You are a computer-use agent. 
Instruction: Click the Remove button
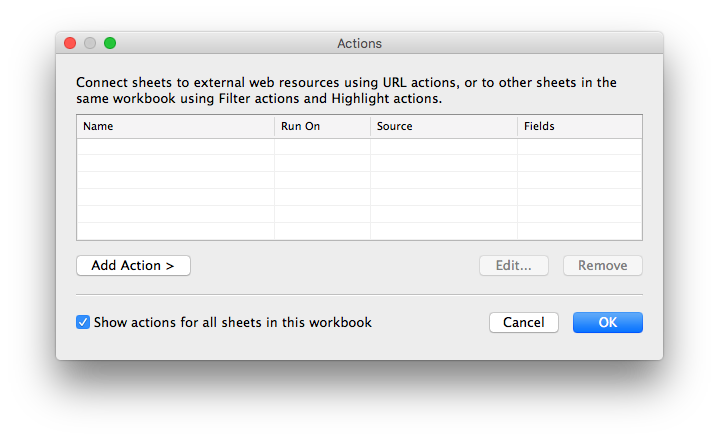[x=603, y=265]
